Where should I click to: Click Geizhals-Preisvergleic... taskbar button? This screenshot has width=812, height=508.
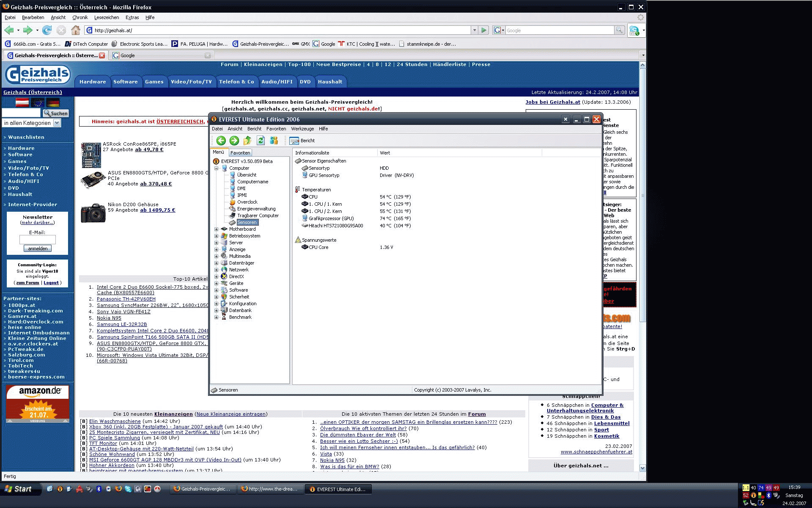click(x=202, y=489)
